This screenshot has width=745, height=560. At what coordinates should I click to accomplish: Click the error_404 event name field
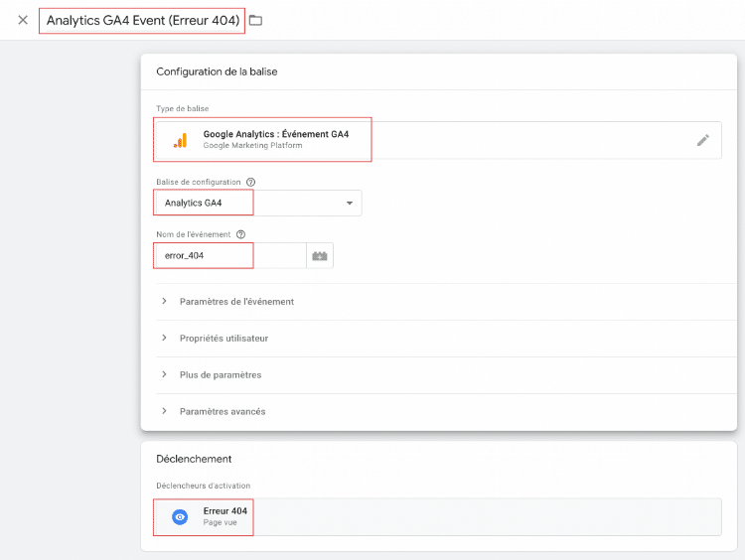coord(228,255)
